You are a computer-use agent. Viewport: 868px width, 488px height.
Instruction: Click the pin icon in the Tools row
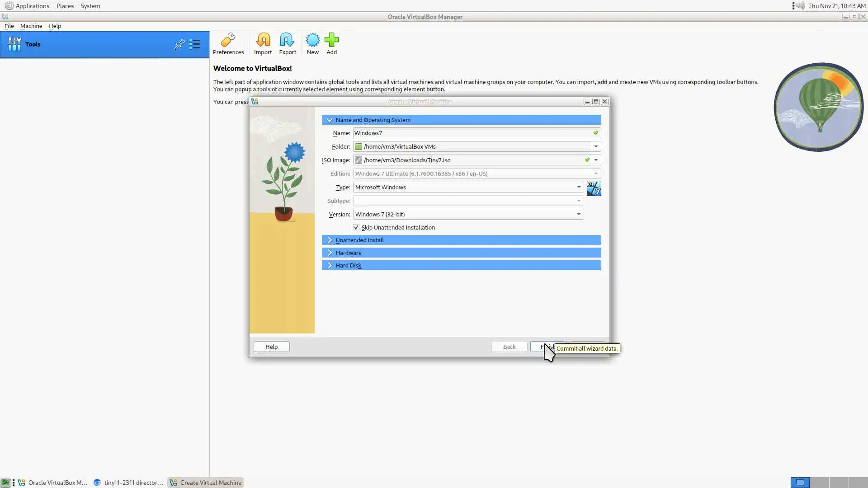pos(179,44)
